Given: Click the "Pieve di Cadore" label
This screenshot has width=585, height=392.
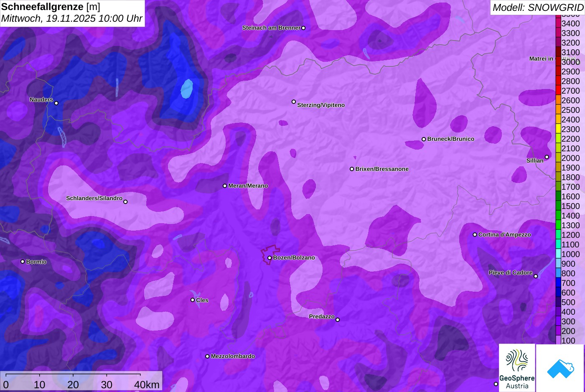Looking at the screenshot, I should point(511,273).
